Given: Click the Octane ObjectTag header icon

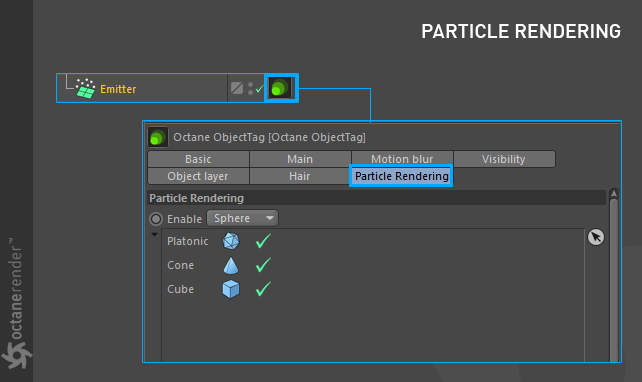Looking at the screenshot, I should pos(158,137).
